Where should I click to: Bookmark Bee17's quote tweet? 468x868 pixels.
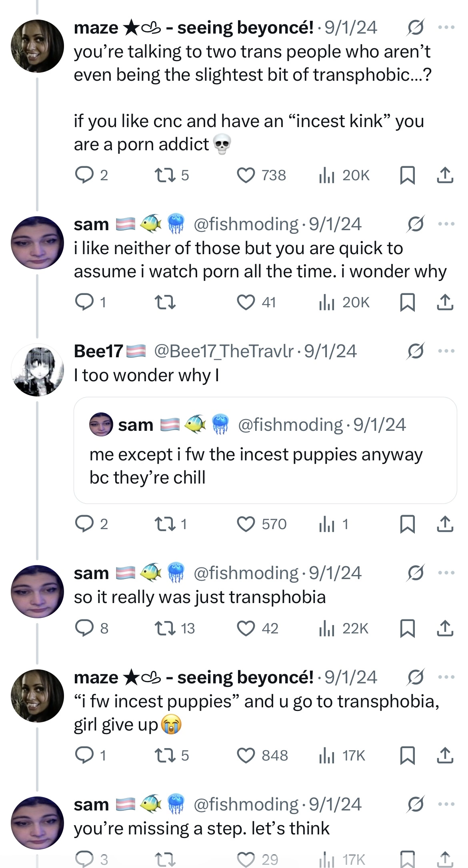coord(407,524)
